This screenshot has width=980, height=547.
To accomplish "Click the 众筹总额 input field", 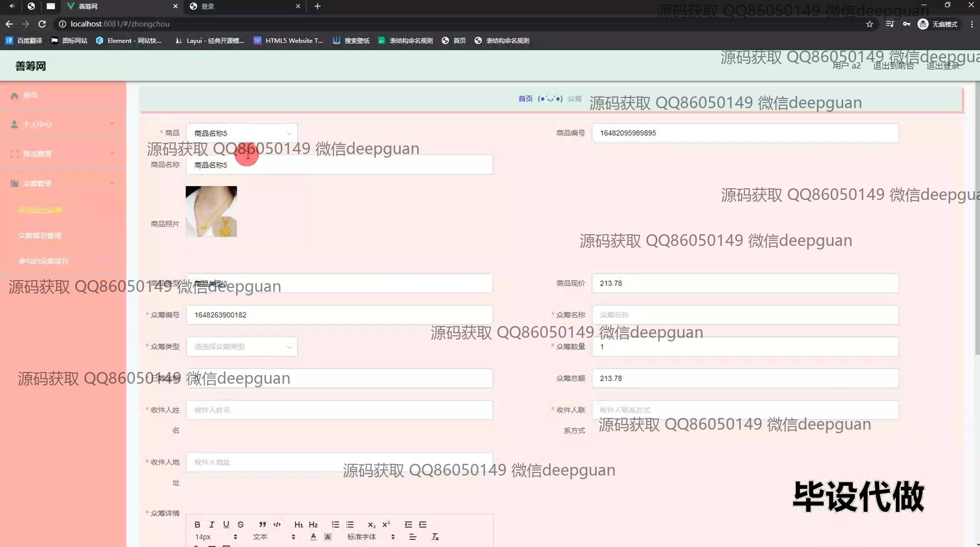I will (x=745, y=378).
